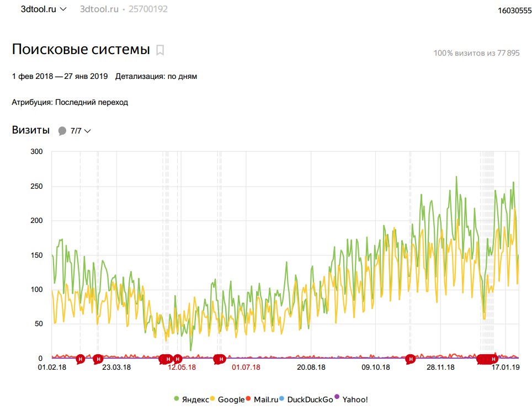This screenshot has width=532, height=410.
Task: Open Атрибуция: Последний переход setting
Action: (x=70, y=102)
